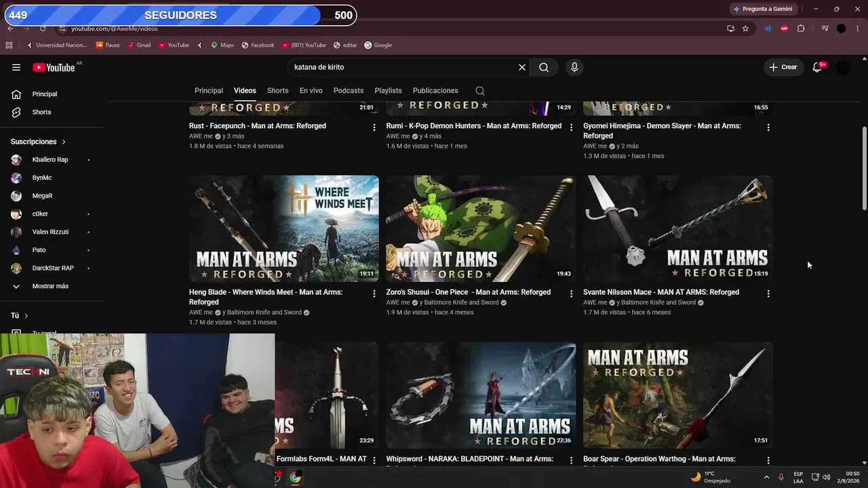Expand the Tú section
The width and height of the screenshot is (868, 488).
20,316
